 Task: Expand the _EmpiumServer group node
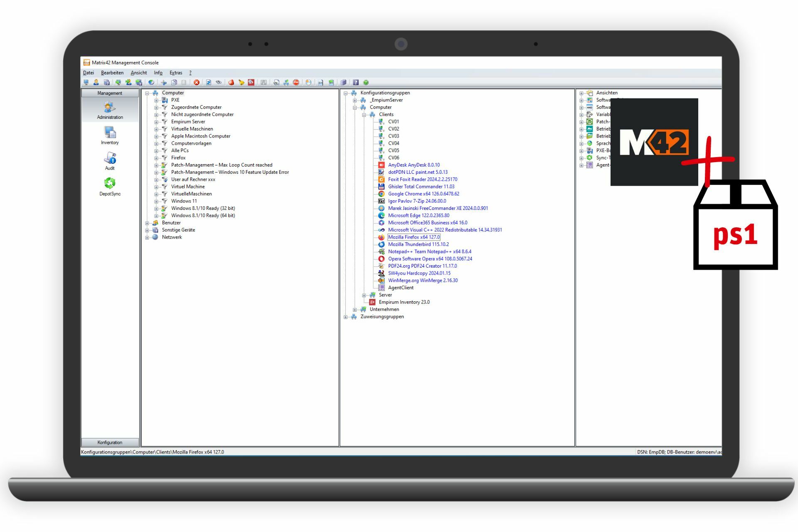point(355,100)
